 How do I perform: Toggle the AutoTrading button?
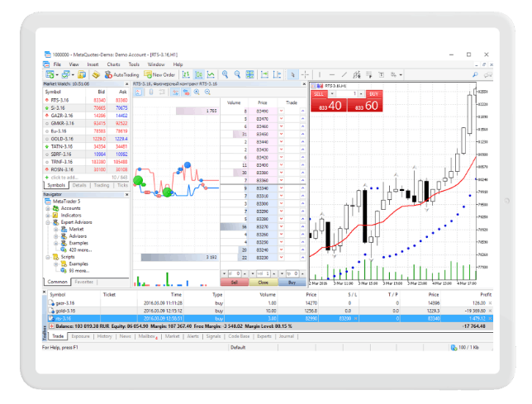(121, 74)
